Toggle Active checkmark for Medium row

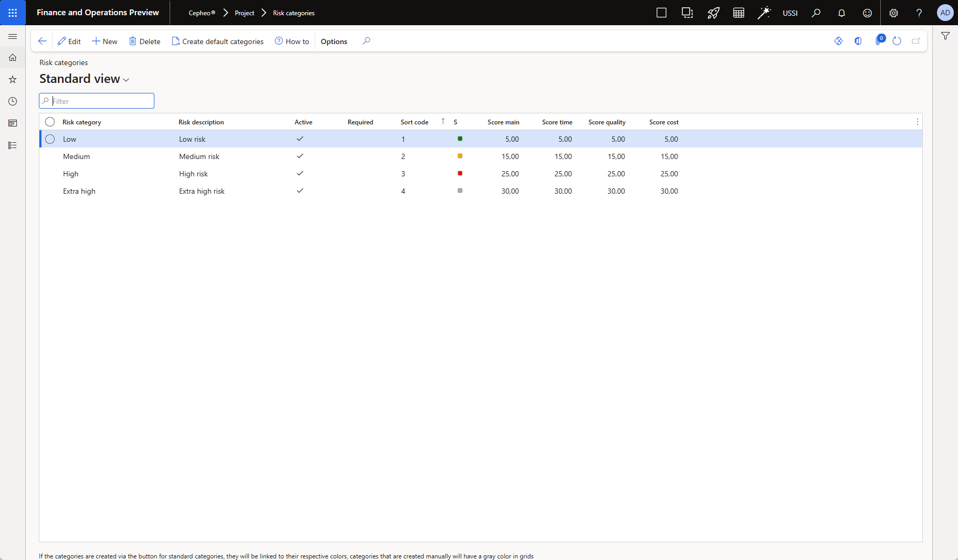point(300,156)
